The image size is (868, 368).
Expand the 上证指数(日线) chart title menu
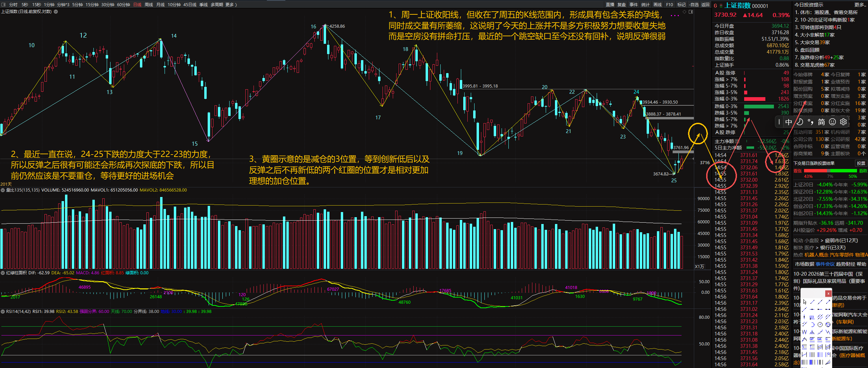pyautogui.click(x=56, y=12)
